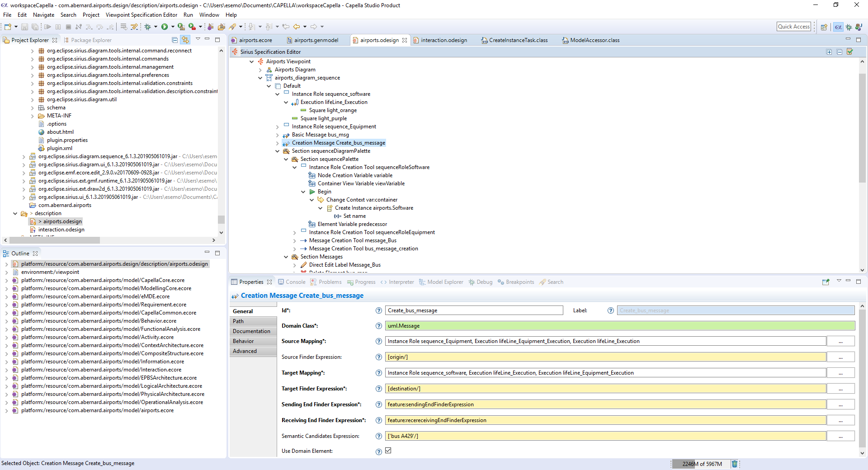
Task: Click the Open Perspective icon
Action: pos(824,27)
